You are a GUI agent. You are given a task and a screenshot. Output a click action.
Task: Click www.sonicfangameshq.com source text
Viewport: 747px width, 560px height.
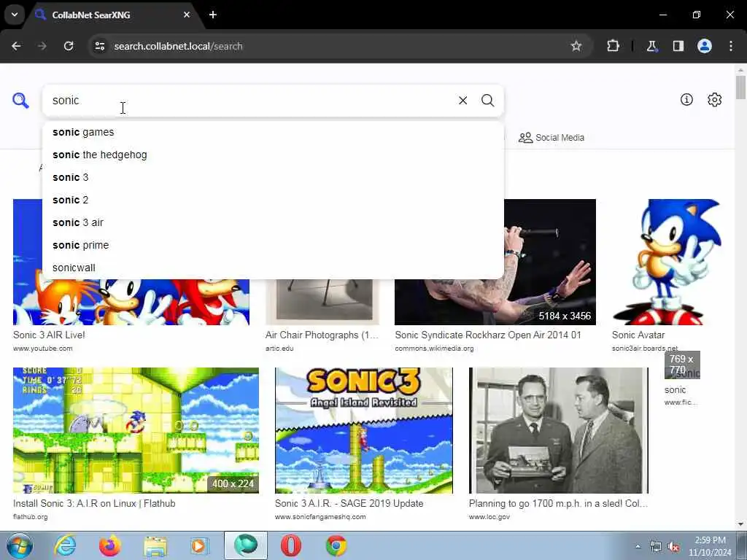320,517
